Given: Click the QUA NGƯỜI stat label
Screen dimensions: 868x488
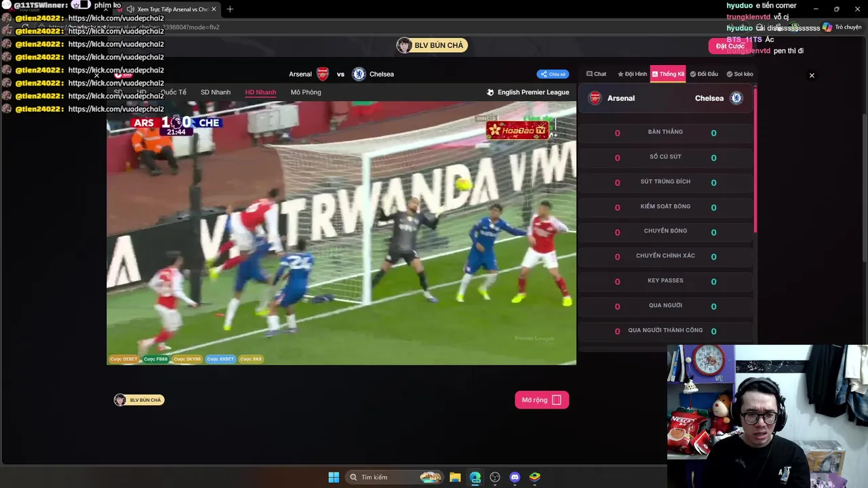Looking at the screenshot, I should click(x=665, y=305).
